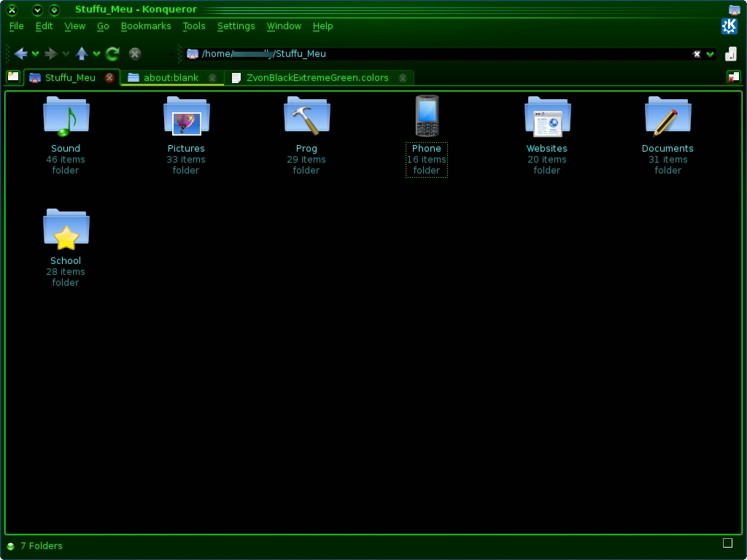
Task: Select the School folder with star
Action: click(66, 229)
